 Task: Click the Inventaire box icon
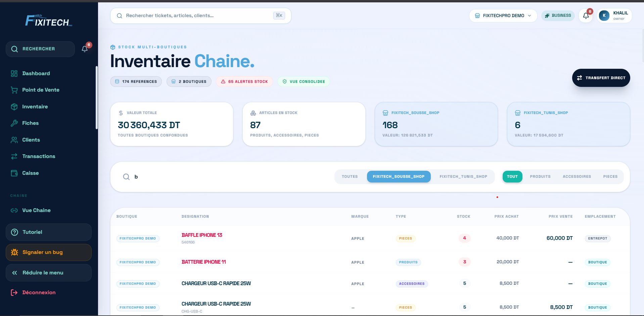coord(14,107)
